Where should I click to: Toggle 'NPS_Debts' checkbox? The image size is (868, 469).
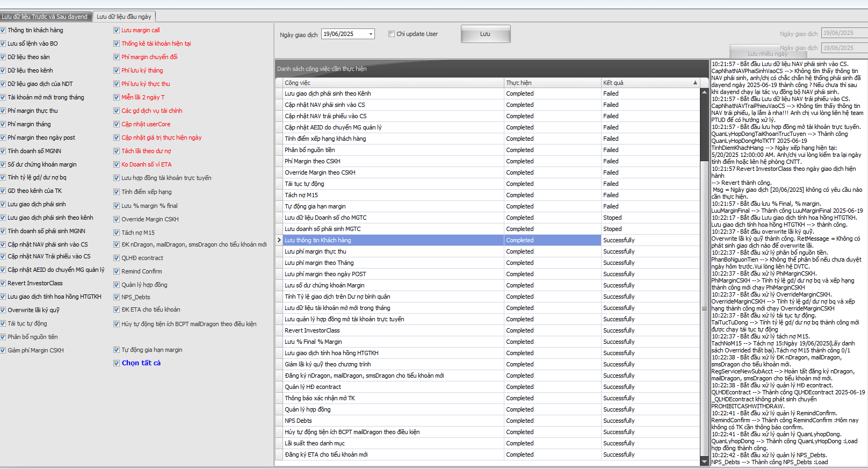(117, 297)
